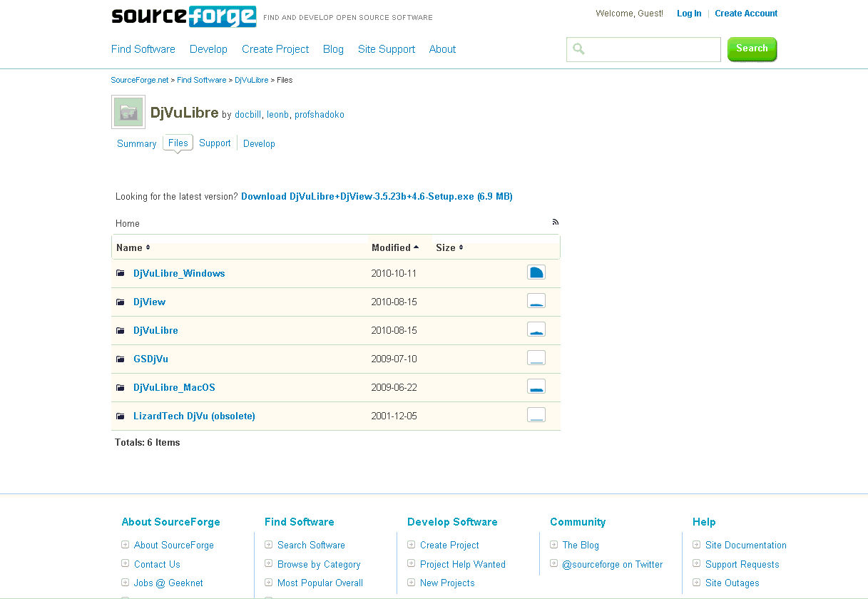Viewport: 868px width, 599px height.
Task: Click the Log In link
Action: [x=689, y=14]
